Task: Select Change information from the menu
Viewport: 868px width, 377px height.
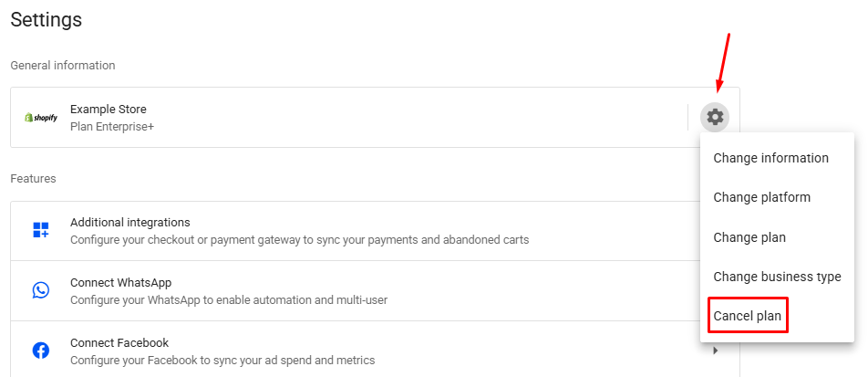Action: [x=770, y=158]
